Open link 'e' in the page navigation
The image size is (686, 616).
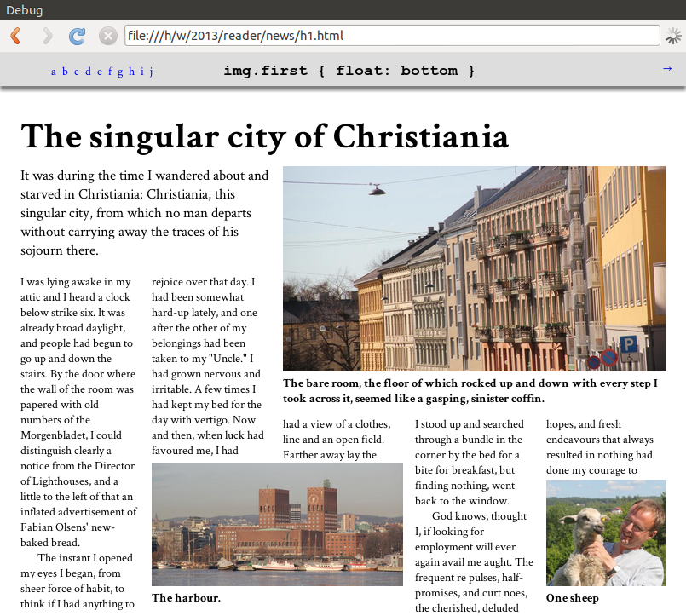tap(100, 72)
